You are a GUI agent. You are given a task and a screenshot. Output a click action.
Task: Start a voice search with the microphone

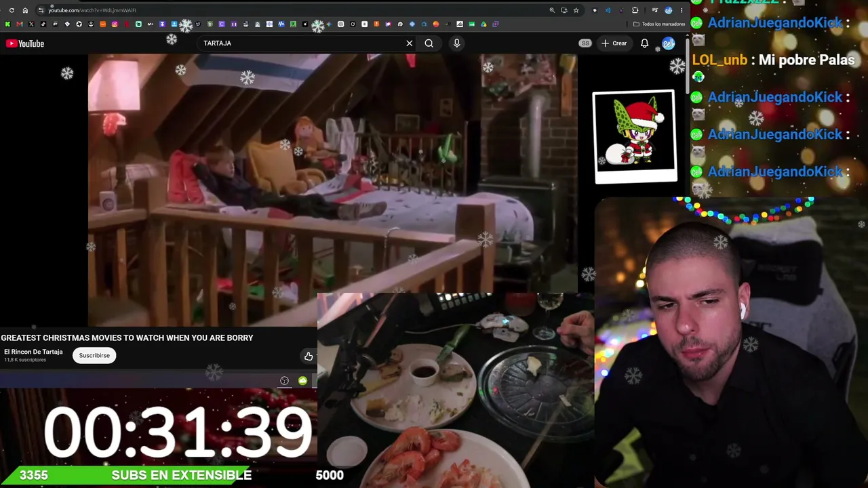point(456,43)
